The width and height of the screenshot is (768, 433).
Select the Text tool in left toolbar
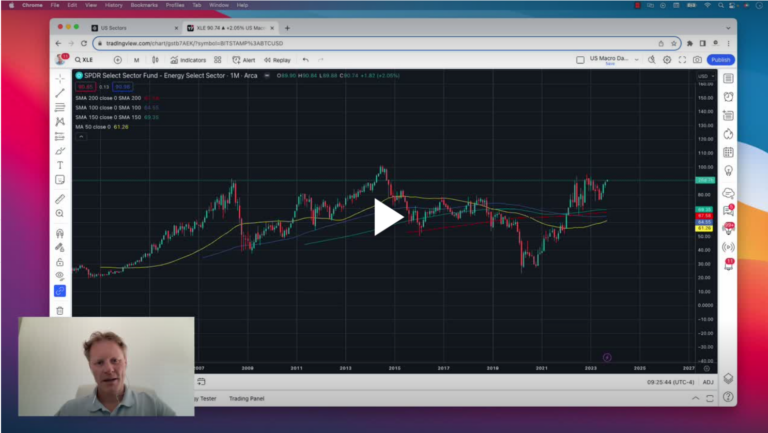coord(60,164)
